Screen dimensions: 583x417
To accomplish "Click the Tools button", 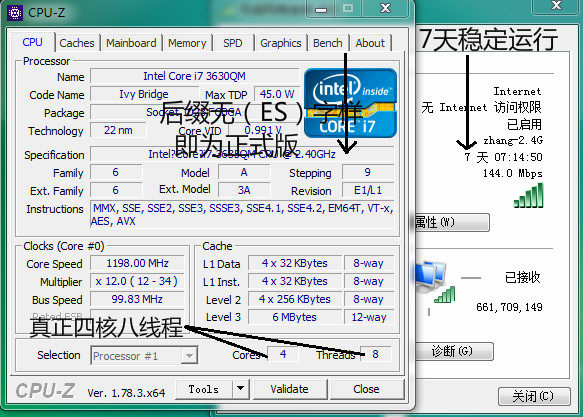I will pos(204,389).
